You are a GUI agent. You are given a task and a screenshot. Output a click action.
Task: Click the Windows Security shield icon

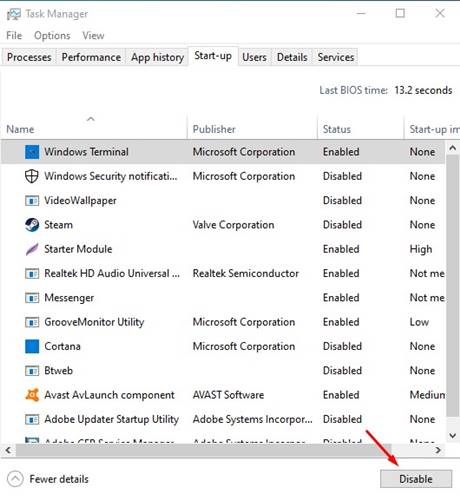(32, 176)
